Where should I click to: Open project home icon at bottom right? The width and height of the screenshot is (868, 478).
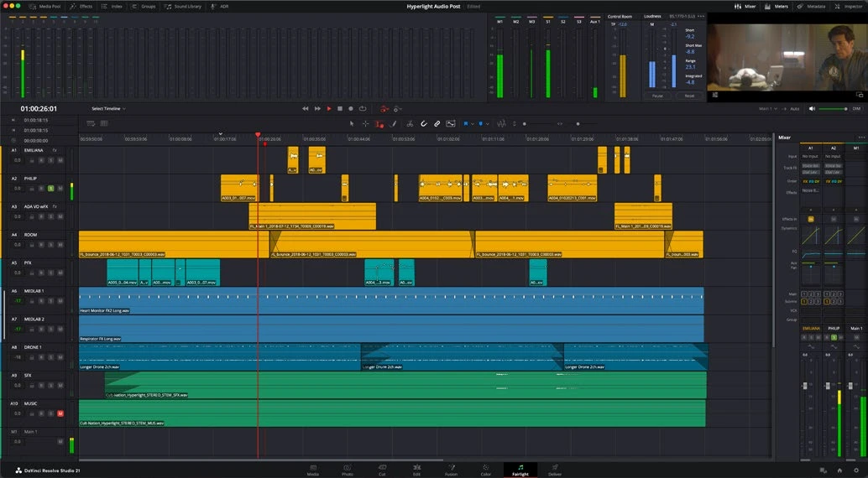pyautogui.click(x=839, y=470)
